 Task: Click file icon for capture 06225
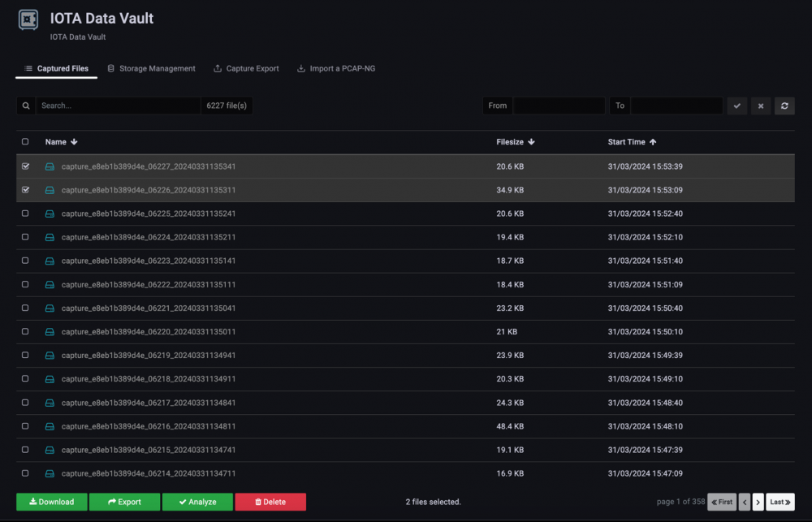(x=50, y=214)
